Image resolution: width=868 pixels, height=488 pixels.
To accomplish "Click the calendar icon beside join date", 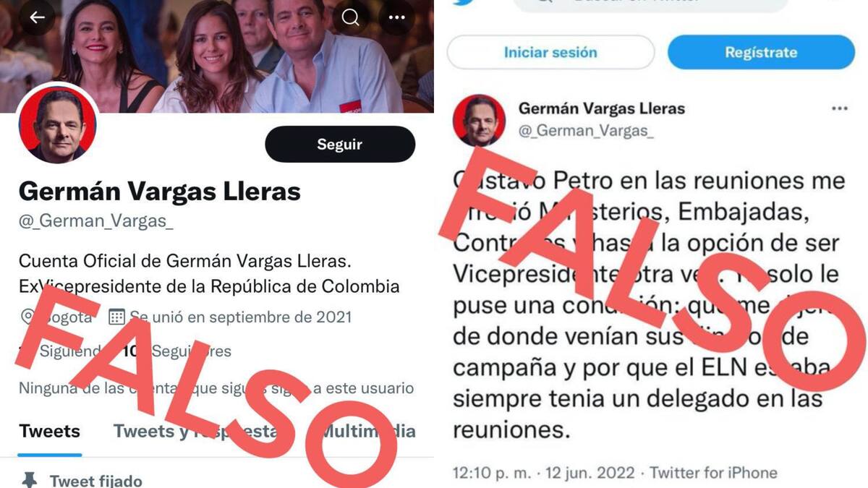I will [x=116, y=317].
